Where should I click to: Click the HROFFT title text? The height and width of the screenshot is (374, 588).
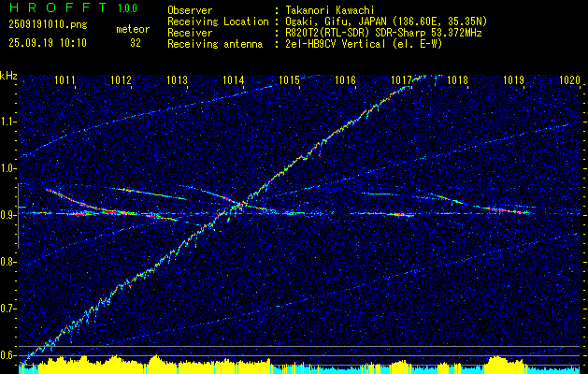pyautogui.click(x=58, y=7)
